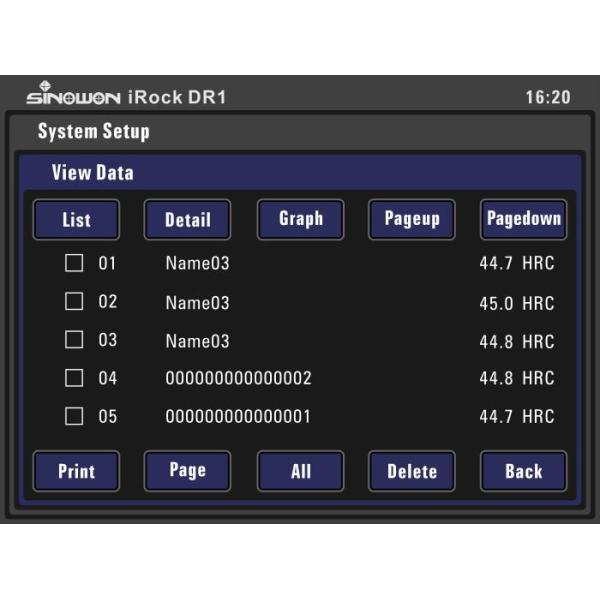
Task: Go to previous page with Pageup
Action: [x=412, y=220]
